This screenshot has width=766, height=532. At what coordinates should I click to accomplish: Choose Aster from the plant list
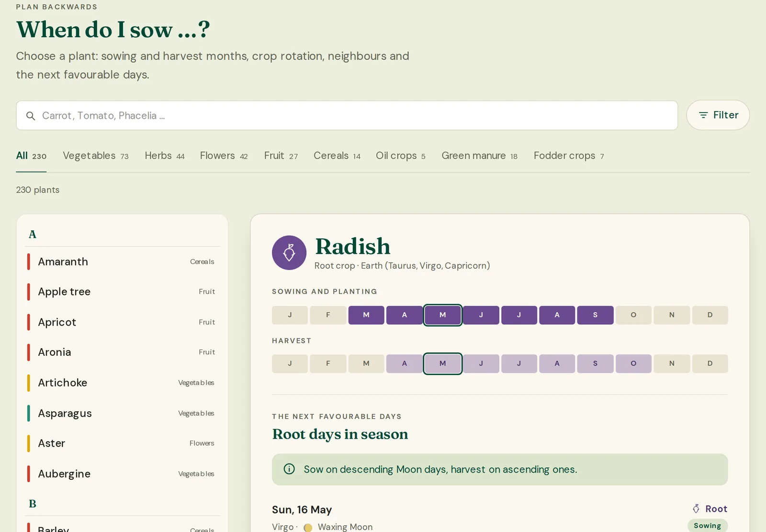tap(122, 443)
